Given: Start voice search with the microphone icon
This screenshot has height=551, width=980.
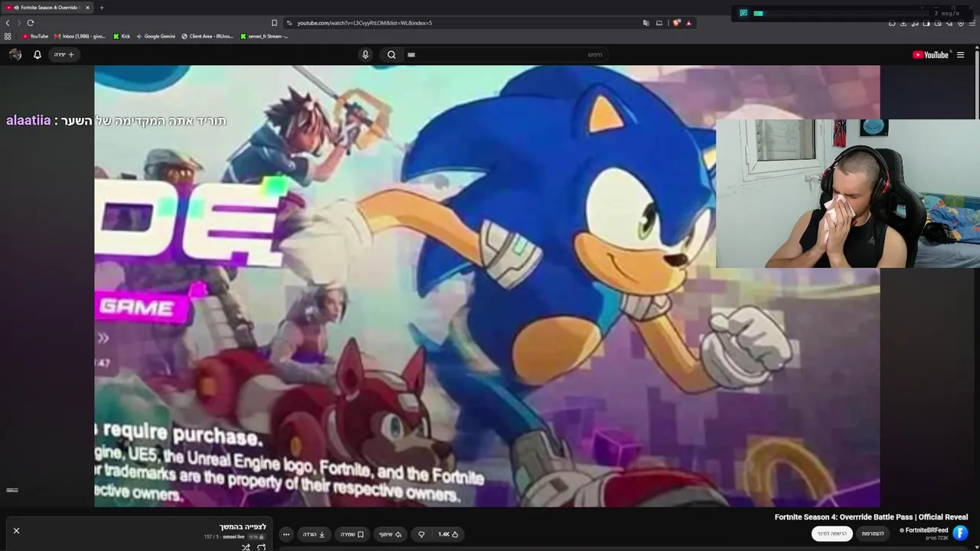Looking at the screenshot, I should point(365,54).
